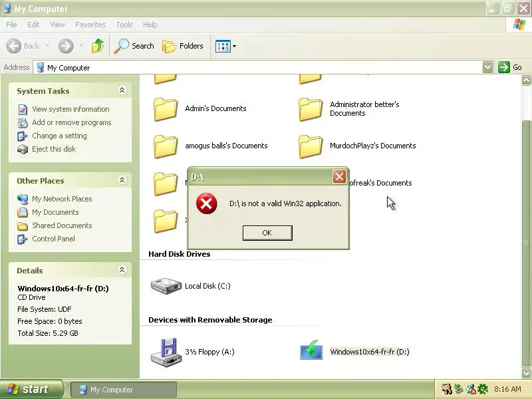Go up one folder level
Viewport: 532px width, 399px height.
(98, 46)
